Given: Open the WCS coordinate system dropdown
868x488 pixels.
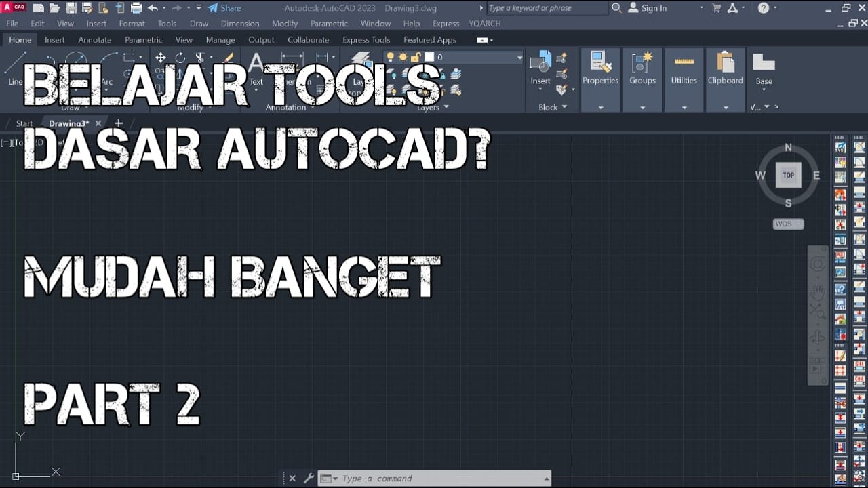Looking at the screenshot, I should (789, 224).
